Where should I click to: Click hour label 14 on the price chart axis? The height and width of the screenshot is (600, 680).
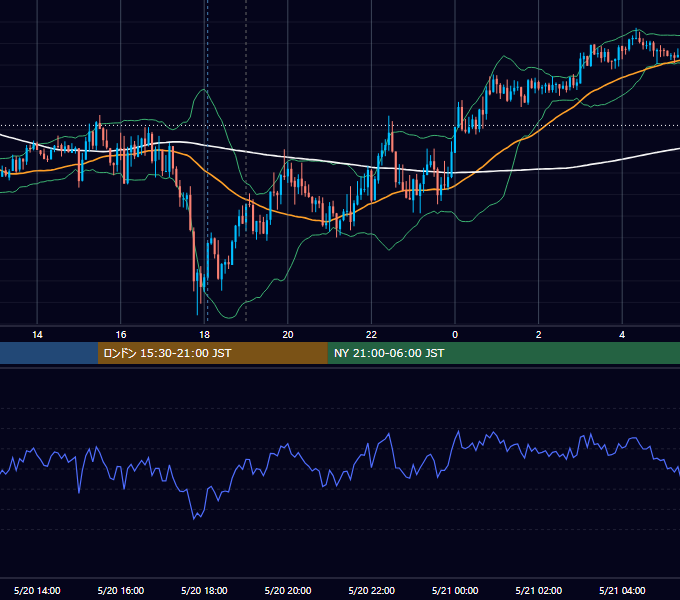pos(37,335)
